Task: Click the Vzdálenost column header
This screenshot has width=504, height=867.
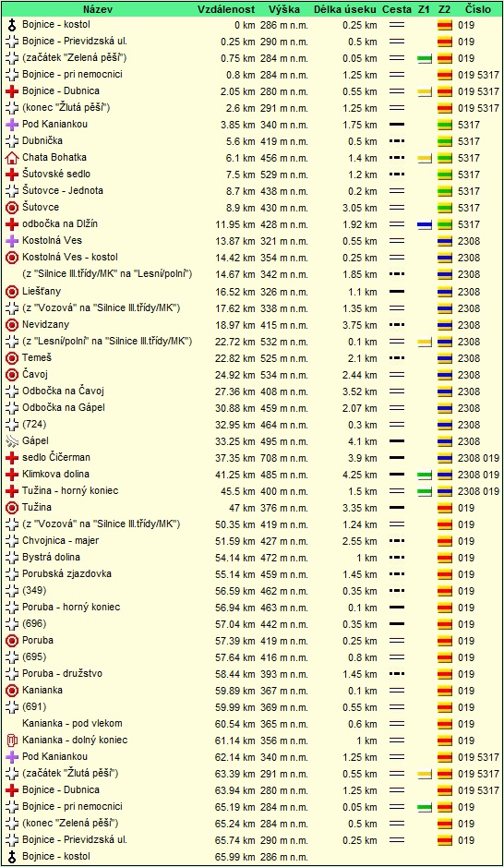Action: pos(226,9)
